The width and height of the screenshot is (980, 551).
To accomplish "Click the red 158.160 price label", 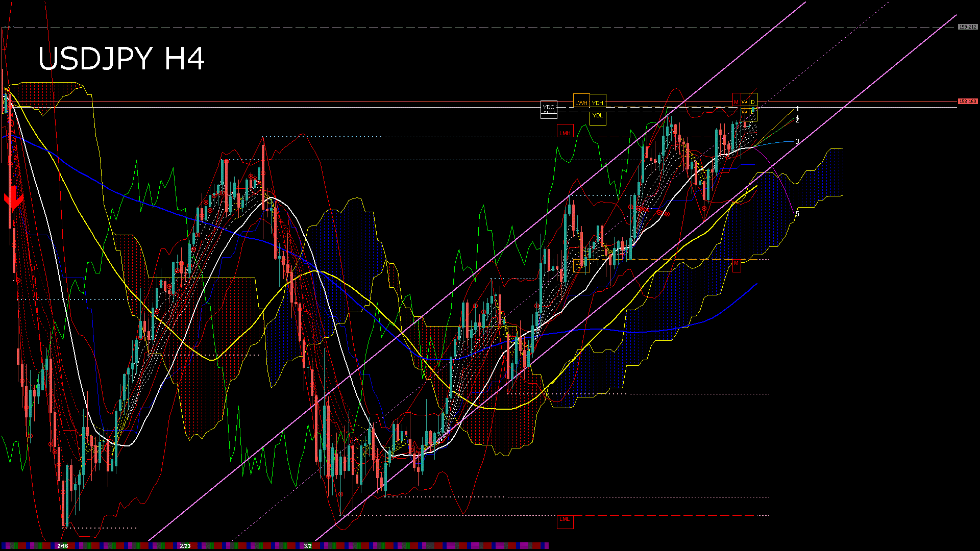I will [x=968, y=102].
